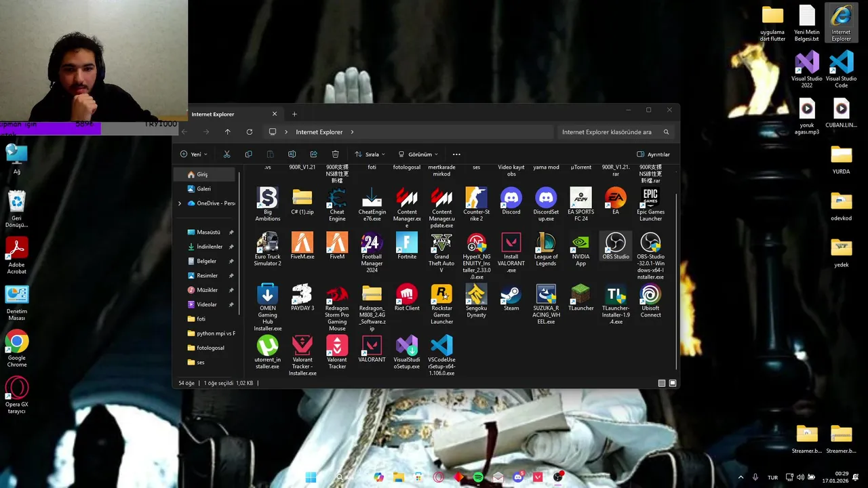Click the Cut toolbar icon

click(x=226, y=155)
